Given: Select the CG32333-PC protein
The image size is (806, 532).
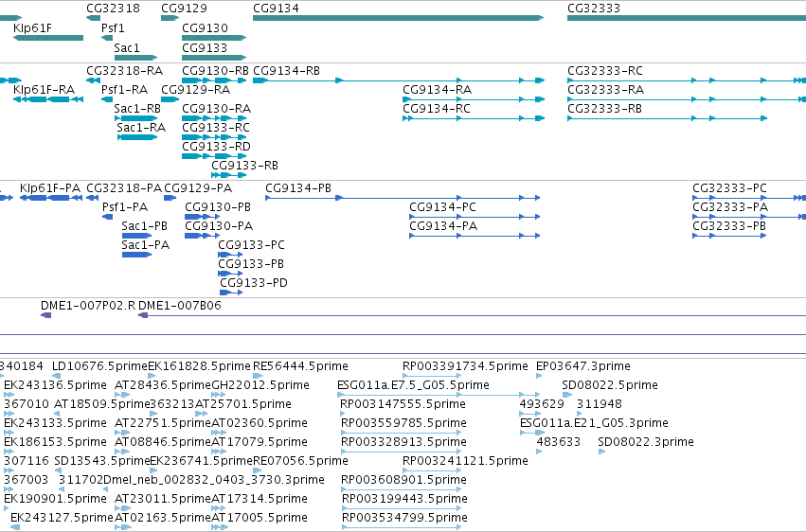Looking at the screenshot, I should (x=749, y=198).
